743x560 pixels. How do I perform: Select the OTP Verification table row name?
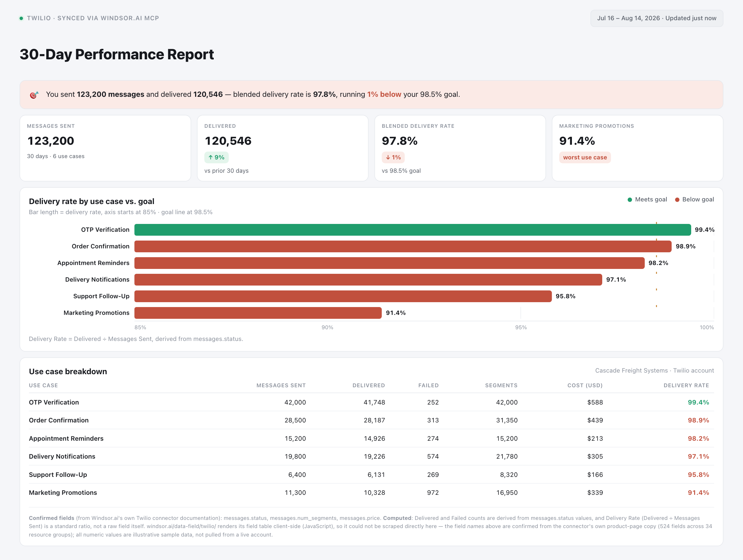[54, 403]
